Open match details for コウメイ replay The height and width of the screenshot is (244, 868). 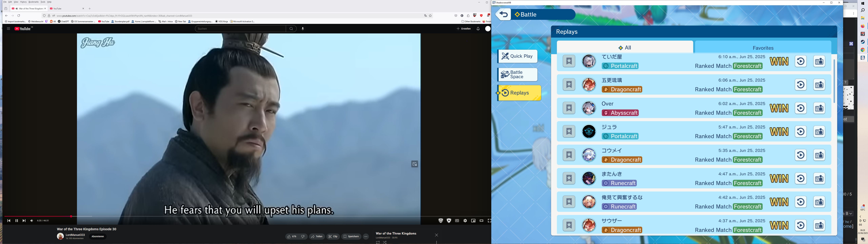point(819,155)
